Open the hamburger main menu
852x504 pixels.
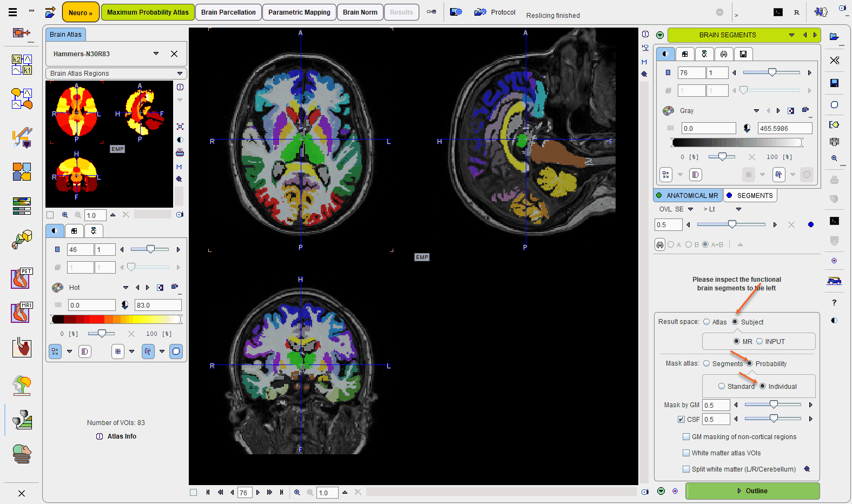(x=12, y=12)
